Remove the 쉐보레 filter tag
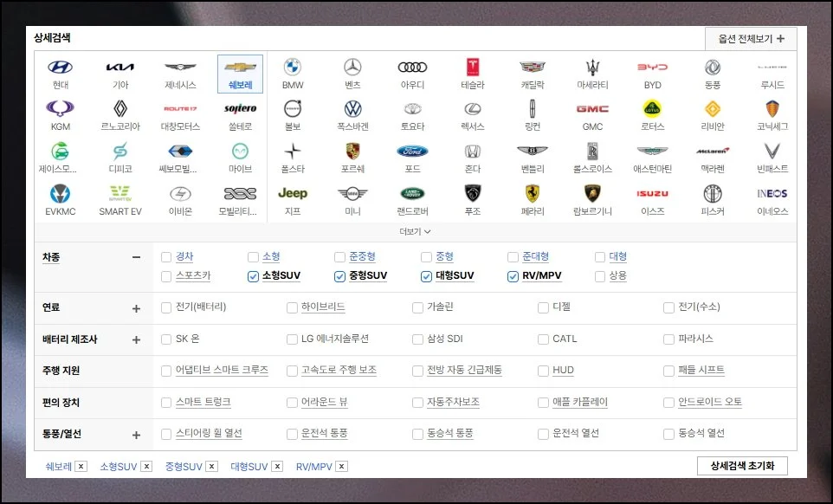Screen dimensions: 833x504 [81, 467]
